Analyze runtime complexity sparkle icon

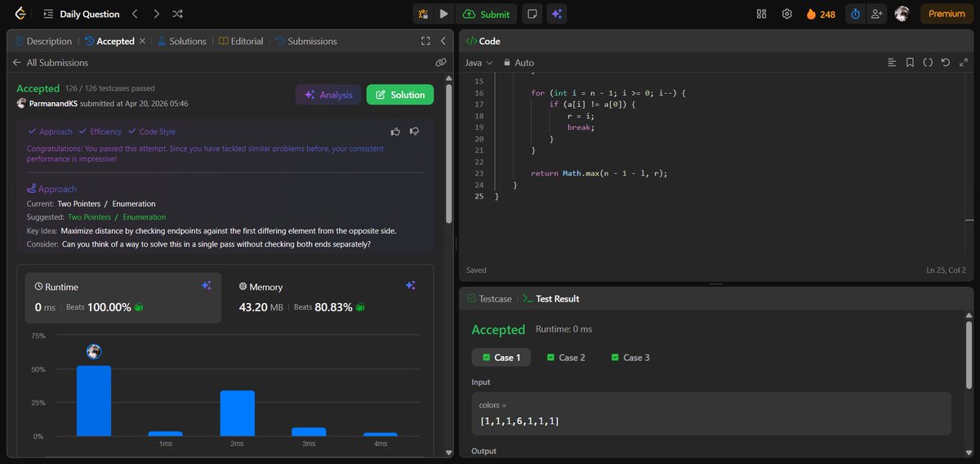[206, 285]
